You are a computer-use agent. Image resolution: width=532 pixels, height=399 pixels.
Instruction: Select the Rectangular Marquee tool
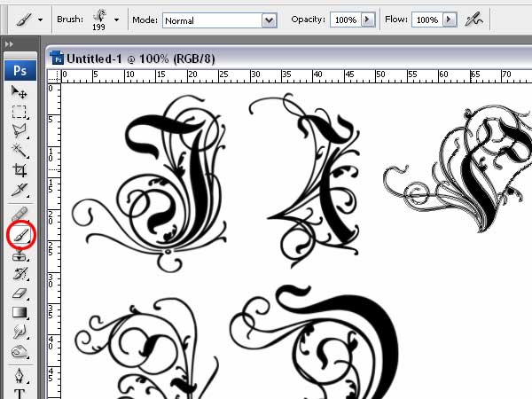(x=19, y=112)
